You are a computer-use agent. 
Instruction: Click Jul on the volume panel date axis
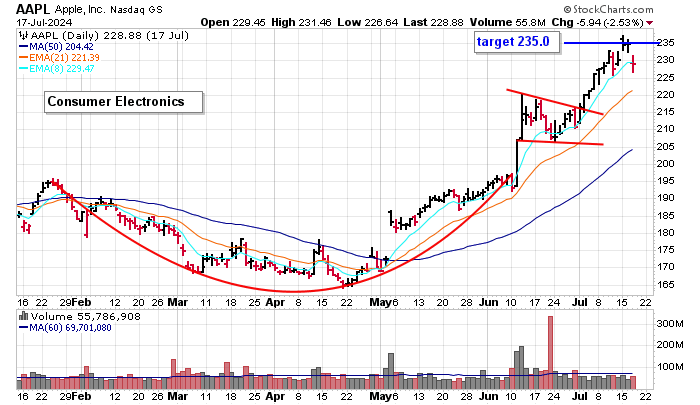pyautogui.click(x=579, y=396)
